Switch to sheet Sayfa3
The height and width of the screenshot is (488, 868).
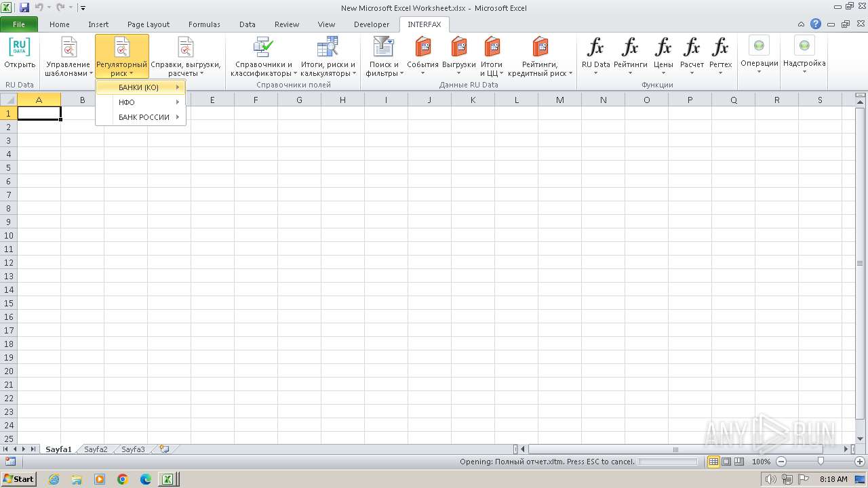pos(134,449)
